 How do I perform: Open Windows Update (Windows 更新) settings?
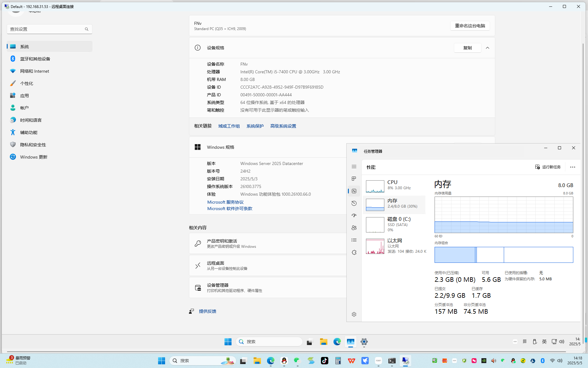tap(50, 157)
